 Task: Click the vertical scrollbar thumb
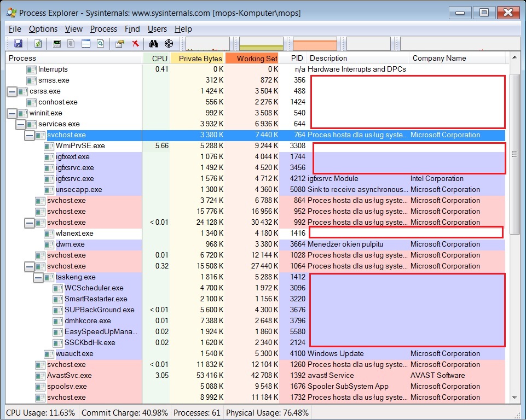515,154
